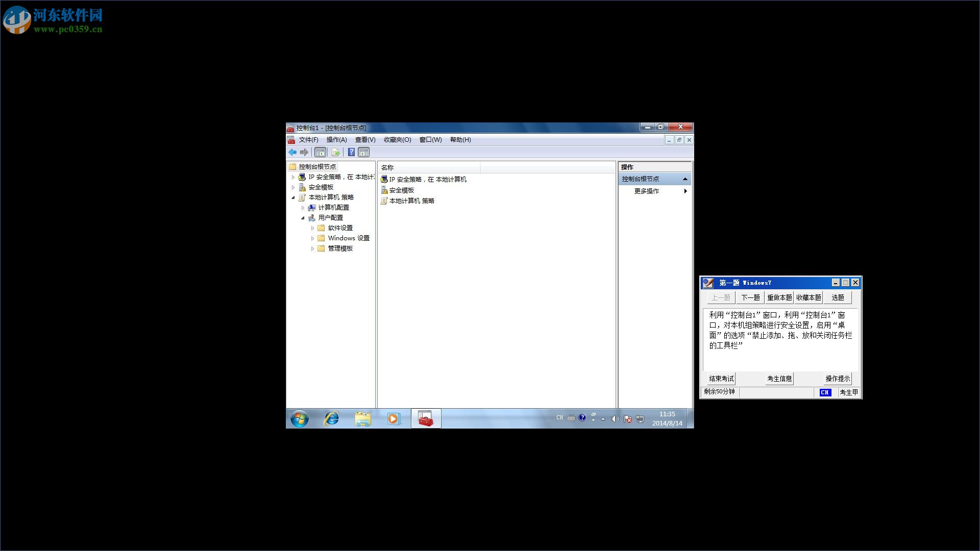Click IP 安全策略 icon in center list
980x551 pixels.
tap(384, 180)
